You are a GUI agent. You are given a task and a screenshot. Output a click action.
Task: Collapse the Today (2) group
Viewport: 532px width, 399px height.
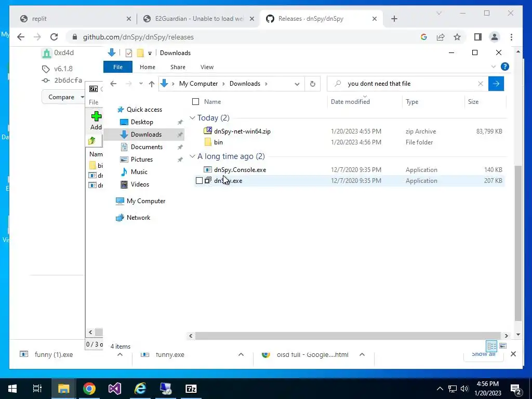coord(192,118)
